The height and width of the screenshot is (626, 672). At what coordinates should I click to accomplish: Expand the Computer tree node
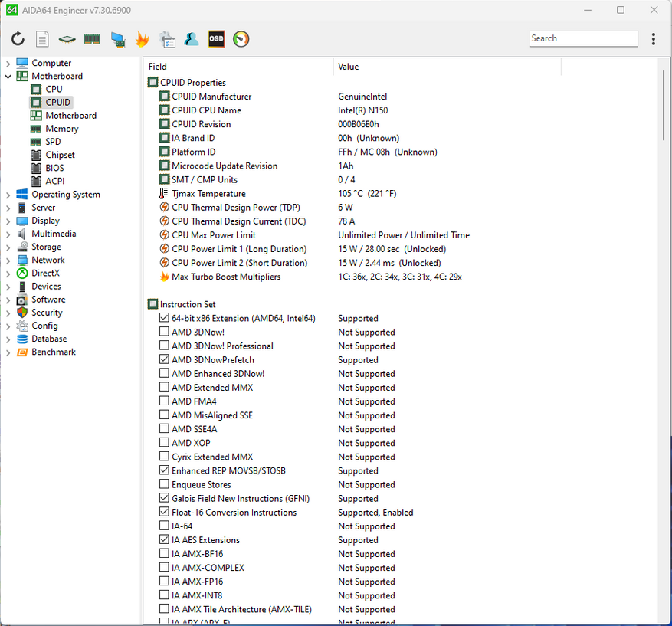pos(8,64)
